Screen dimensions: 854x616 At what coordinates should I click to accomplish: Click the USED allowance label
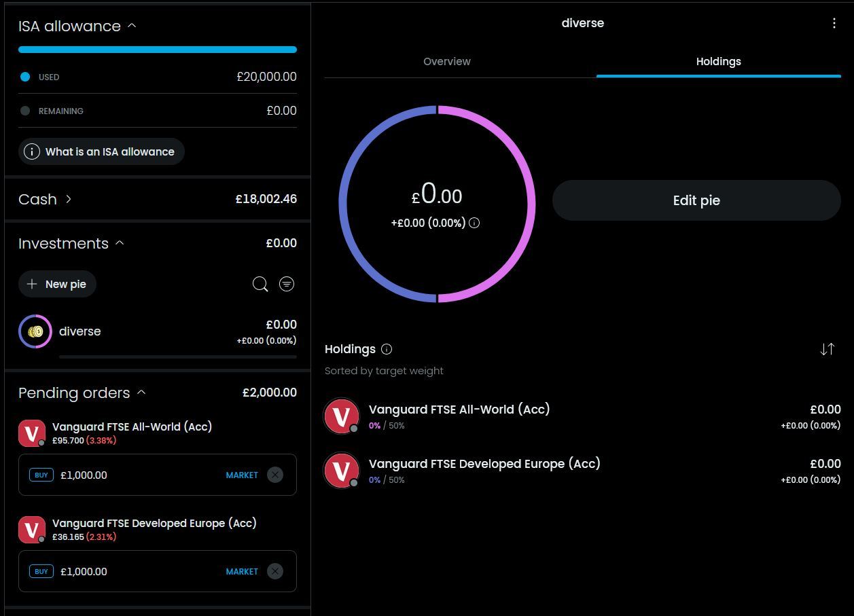point(49,77)
